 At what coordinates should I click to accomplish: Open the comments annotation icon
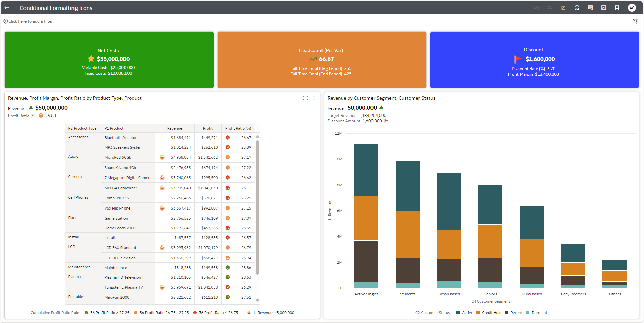pos(590,8)
